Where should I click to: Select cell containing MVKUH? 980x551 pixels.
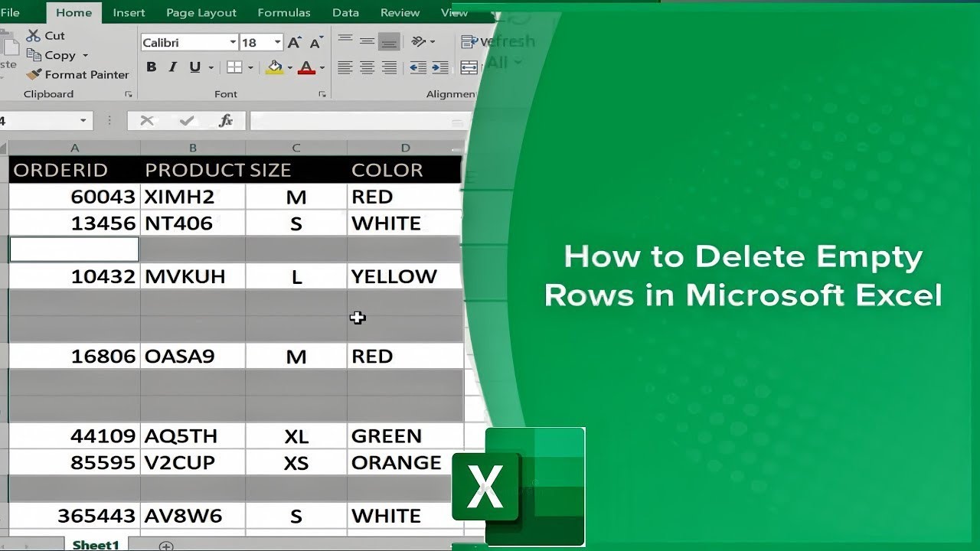click(193, 276)
